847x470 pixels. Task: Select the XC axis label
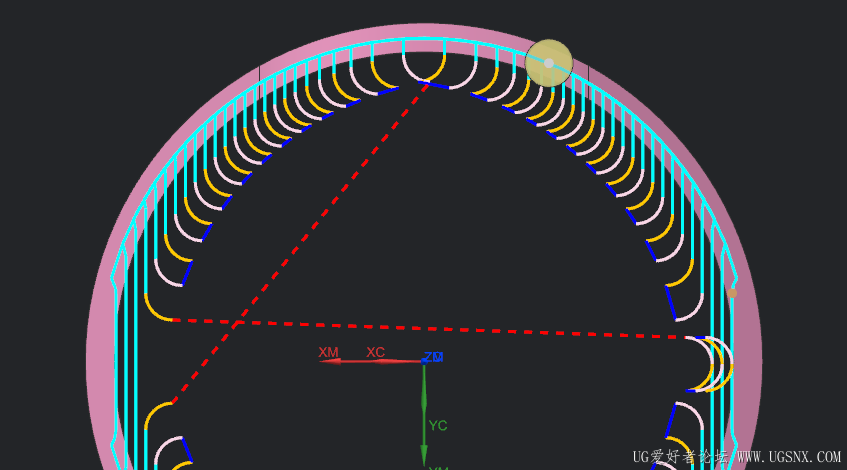point(375,352)
